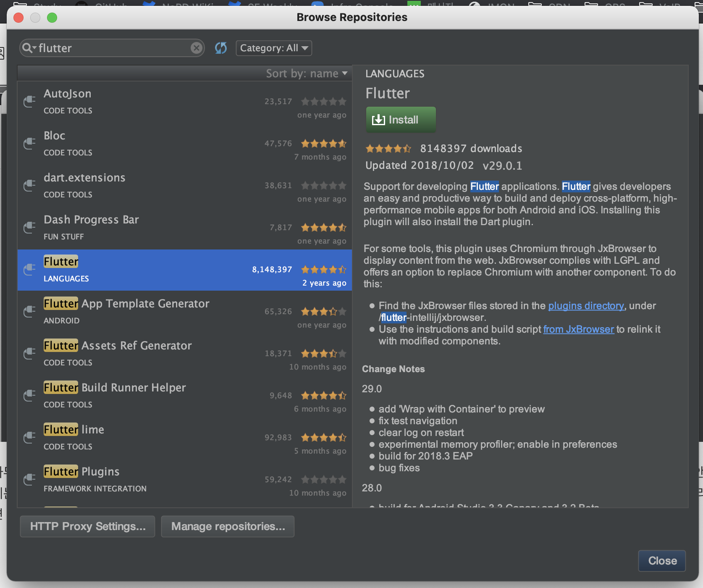Click the ANDROID category label

pos(62,321)
